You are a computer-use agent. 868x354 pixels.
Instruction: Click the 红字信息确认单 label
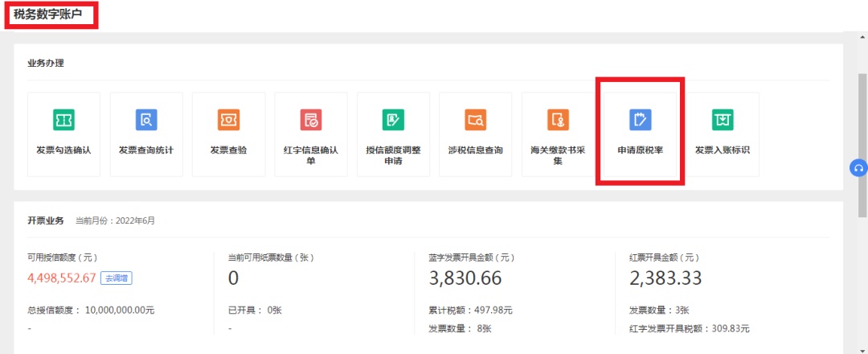click(x=311, y=155)
